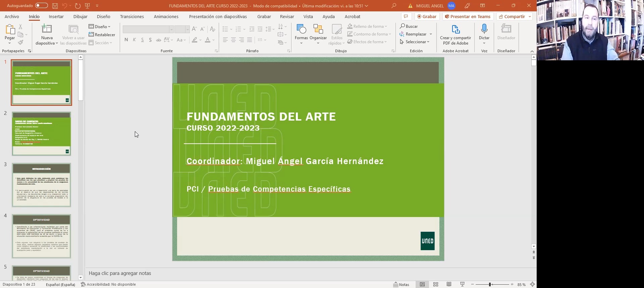
Task: Click the Buscar search tool
Action: [409, 26]
